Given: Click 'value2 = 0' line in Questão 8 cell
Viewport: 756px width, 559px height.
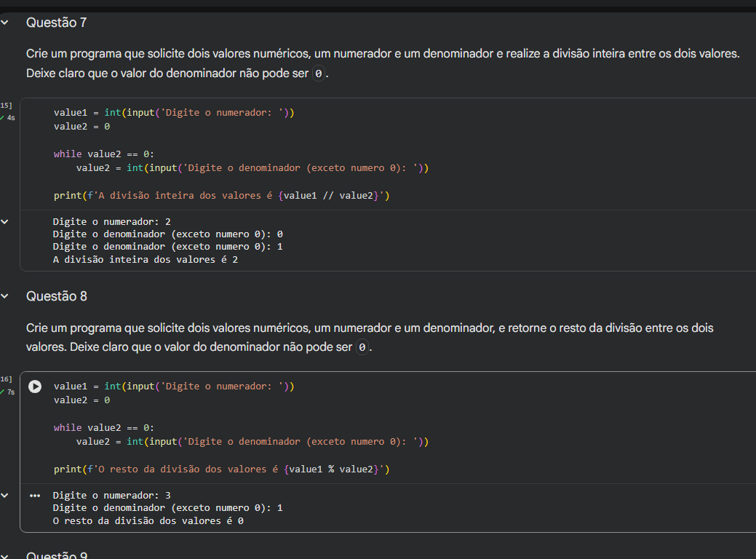Looking at the screenshot, I should (82, 400).
